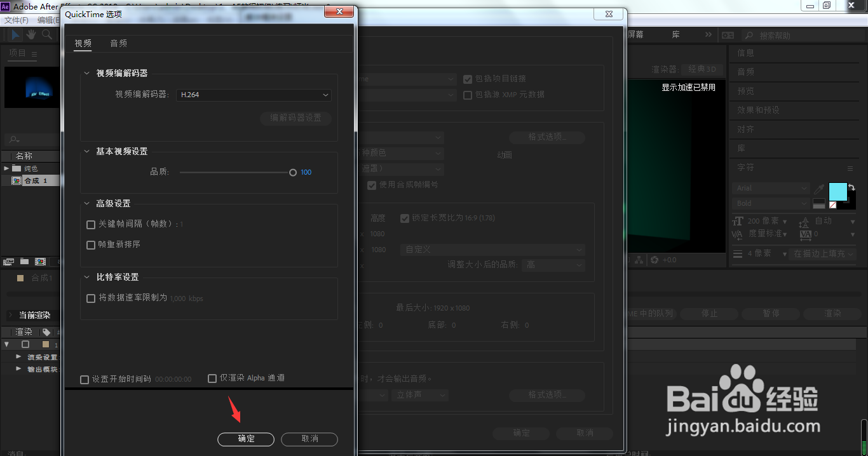
Task: Open the 对齐 panel tab
Action: pyautogui.click(x=746, y=129)
